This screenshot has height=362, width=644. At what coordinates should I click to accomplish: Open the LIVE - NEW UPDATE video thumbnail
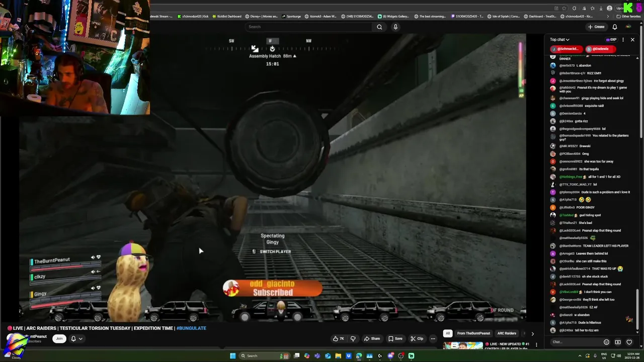tap(463, 346)
